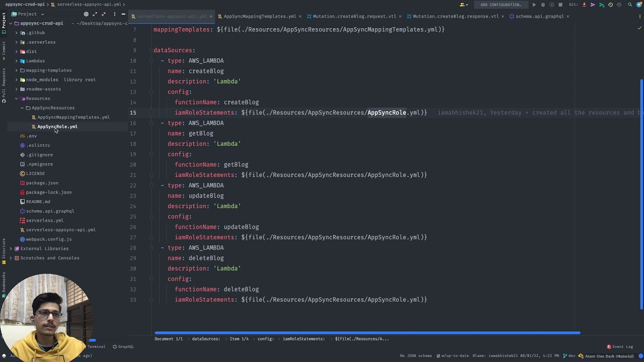This screenshot has height=362, width=644.
Task: Click ADD CONFIGURATION button
Action: pyautogui.click(x=501, y=5)
